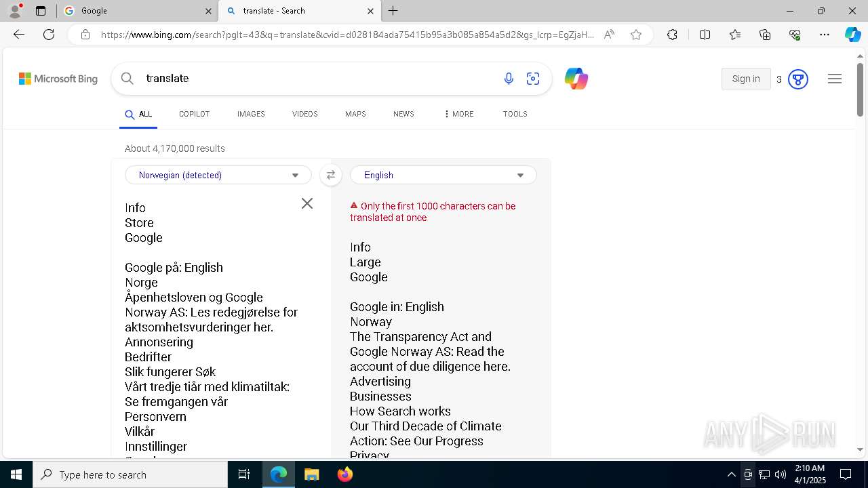Image resolution: width=868 pixels, height=488 pixels.
Task: Close the translate - Search tab
Action: (x=370, y=11)
